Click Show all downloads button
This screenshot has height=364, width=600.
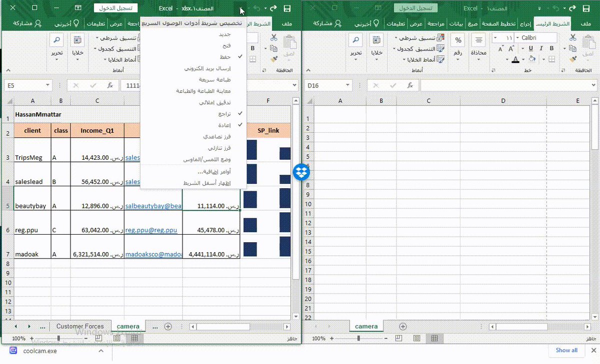point(566,350)
